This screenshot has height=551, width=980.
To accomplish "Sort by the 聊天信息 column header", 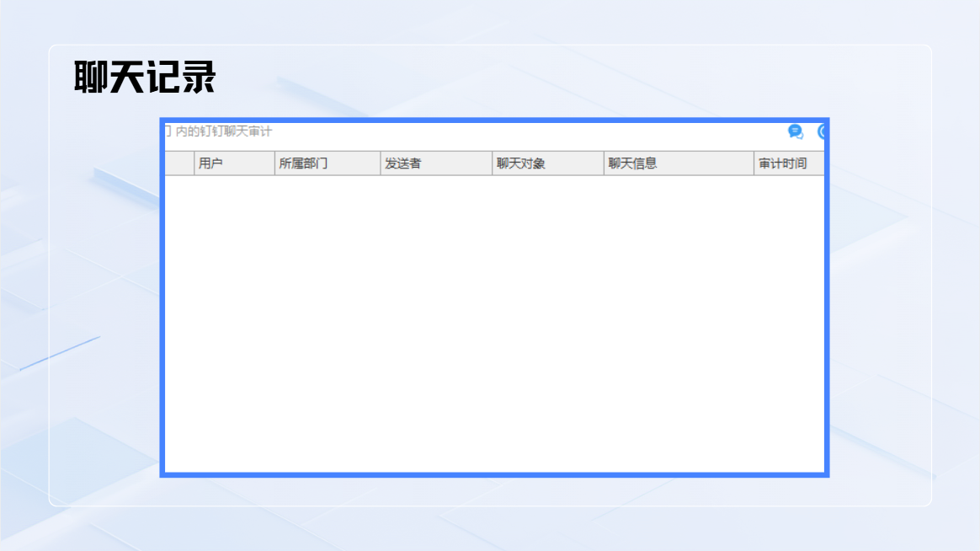I will (679, 163).
